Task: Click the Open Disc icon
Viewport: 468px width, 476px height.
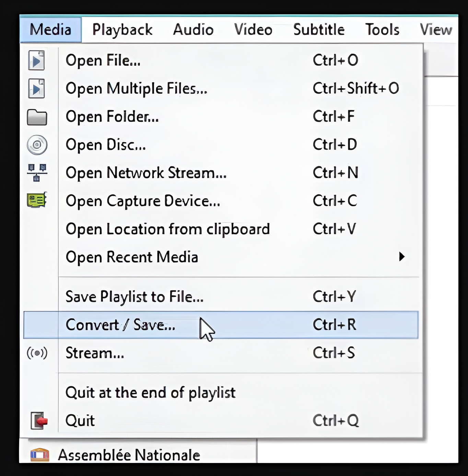Action: [x=37, y=144]
